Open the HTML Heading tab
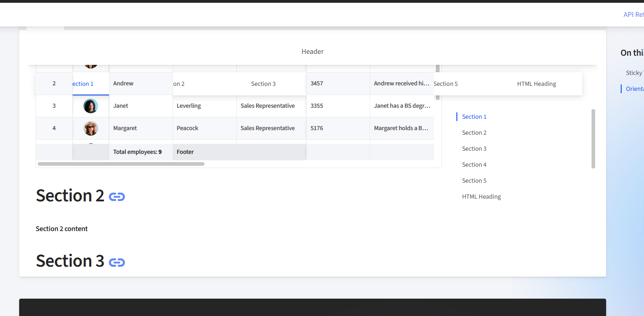 536,84
